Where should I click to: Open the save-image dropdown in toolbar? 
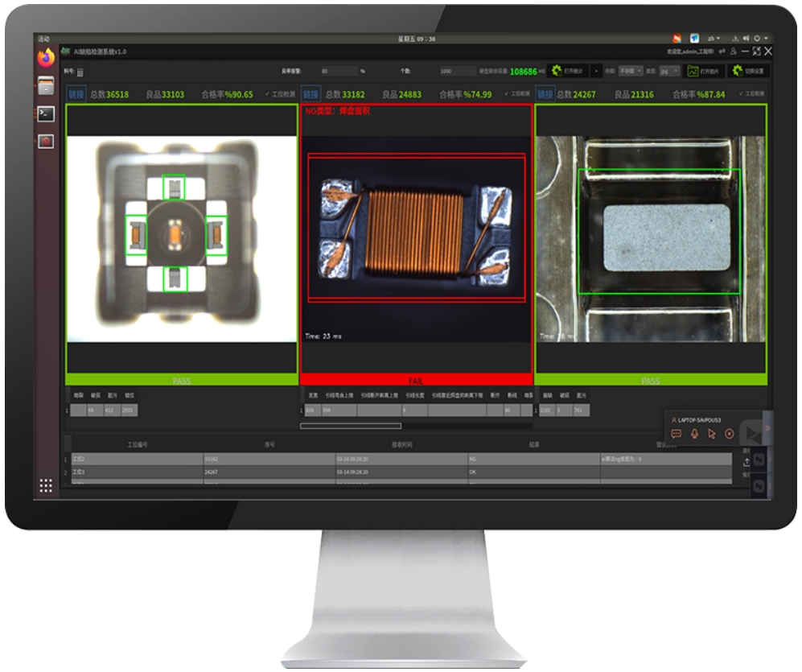[x=631, y=71]
